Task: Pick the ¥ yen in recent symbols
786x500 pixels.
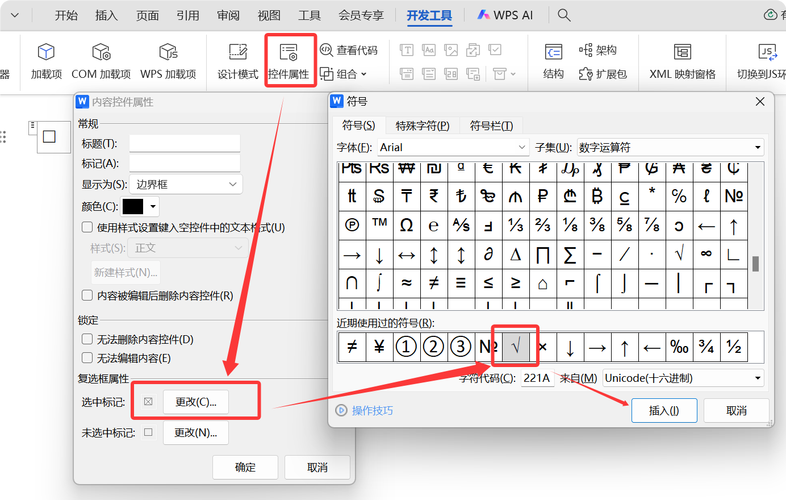Action: coord(379,347)
